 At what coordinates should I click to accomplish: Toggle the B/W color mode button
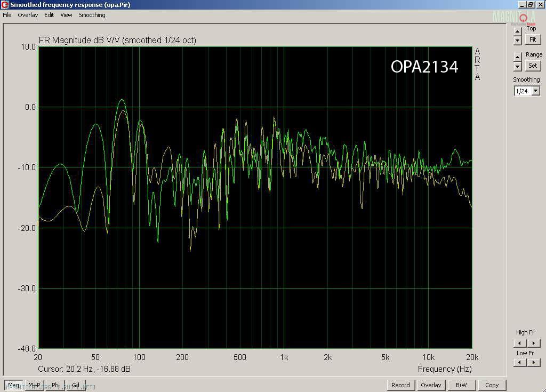pyautogui.click(x=461, y=385)
